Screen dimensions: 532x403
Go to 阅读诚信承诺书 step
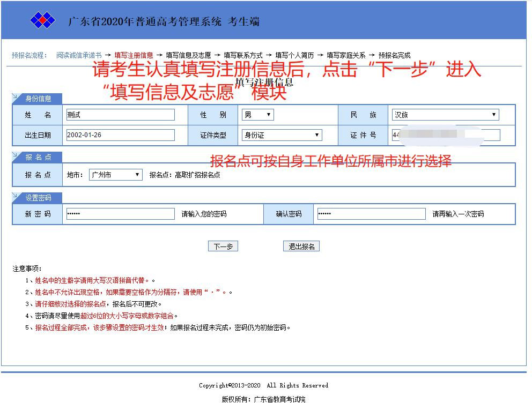tap(79, 55)
